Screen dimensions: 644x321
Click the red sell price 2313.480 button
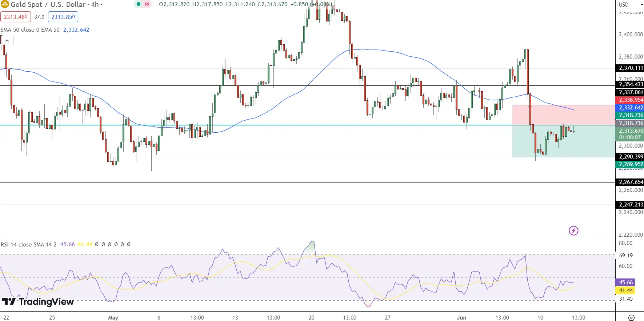click(x=16, y=17)
